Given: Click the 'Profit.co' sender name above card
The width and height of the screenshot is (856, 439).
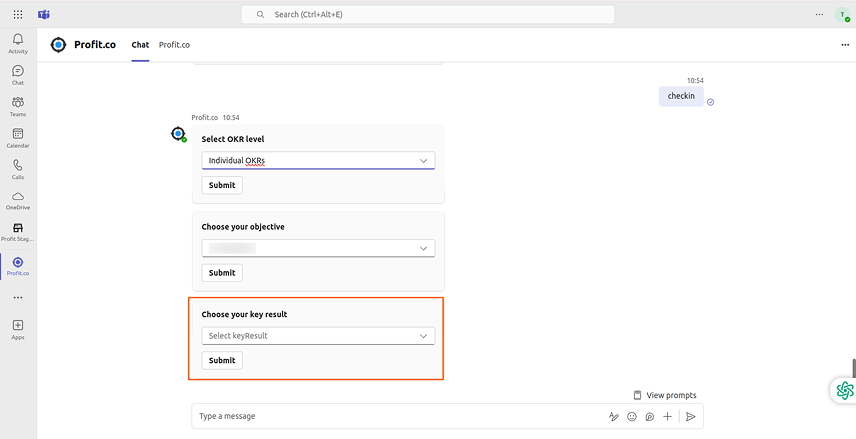Looking at the screenshot, I should pyautogui.click(x=205, y=117).
